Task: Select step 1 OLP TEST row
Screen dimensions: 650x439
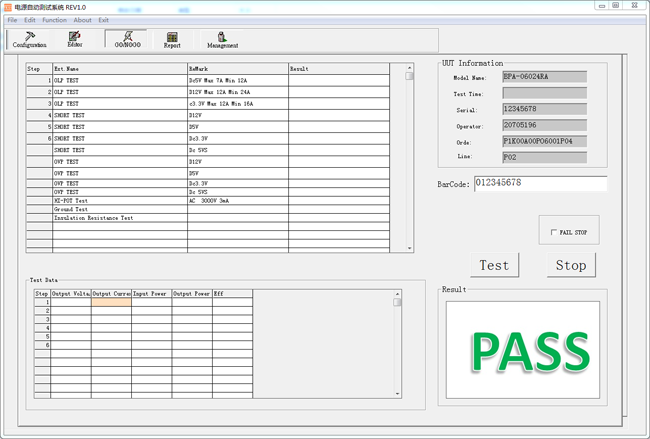Action: click(208, 80)
